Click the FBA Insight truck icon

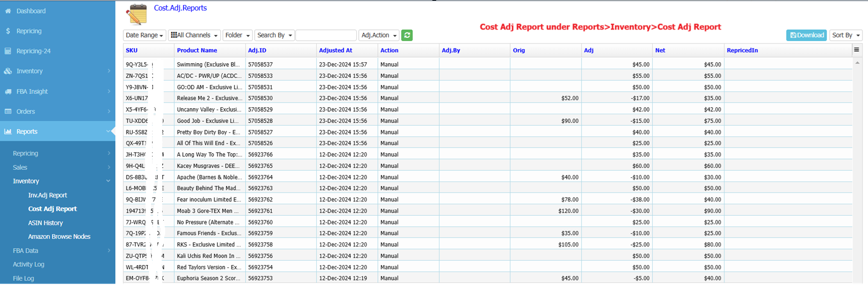coord(8,91)
